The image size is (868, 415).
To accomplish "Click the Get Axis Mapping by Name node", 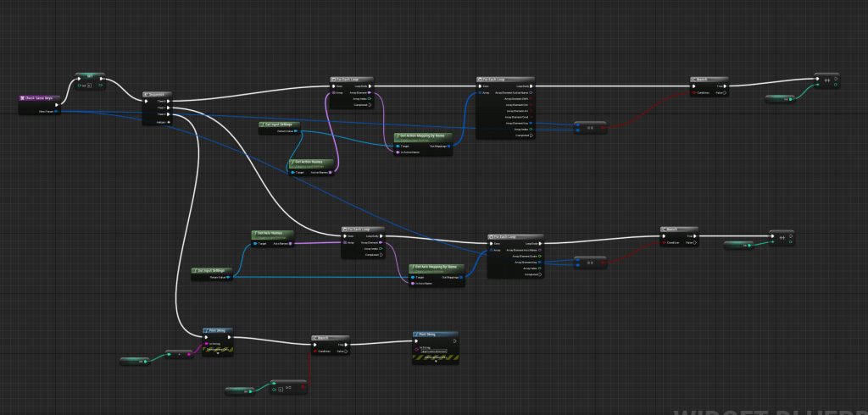I will (436, 266).
